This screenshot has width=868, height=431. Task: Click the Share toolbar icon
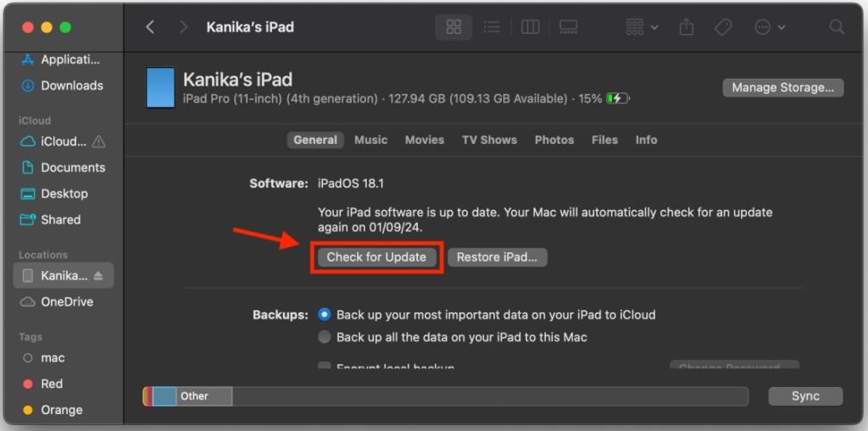pyautogui.click(x=687, y=26)
